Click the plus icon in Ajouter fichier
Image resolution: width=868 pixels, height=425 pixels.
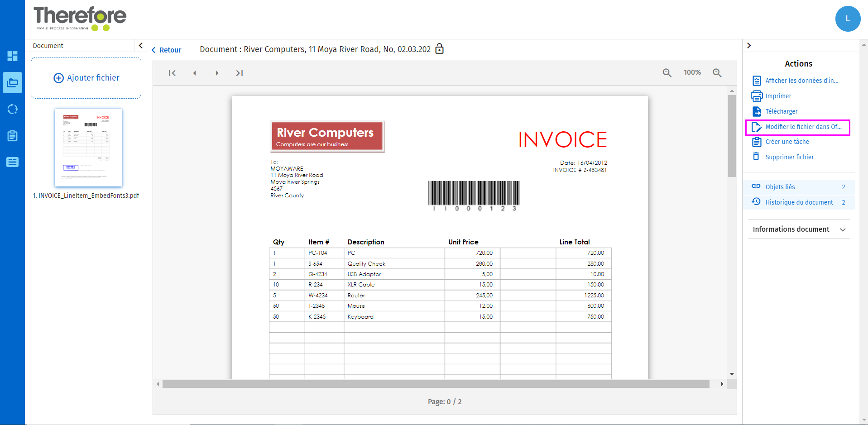pyautogui.click(x=59, y=78)
